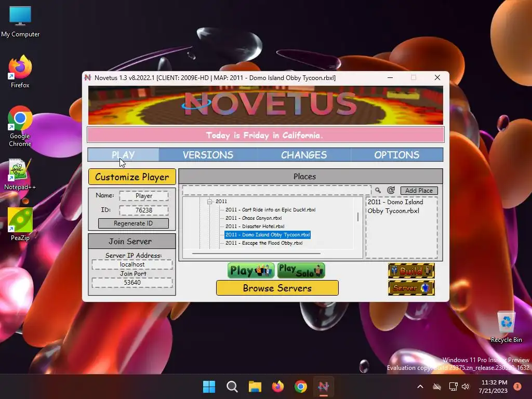Click the Places list horizontal scrollbar
Image resolution: width=532 pixels, height=399 pixels.
click(x=256, y=253)
